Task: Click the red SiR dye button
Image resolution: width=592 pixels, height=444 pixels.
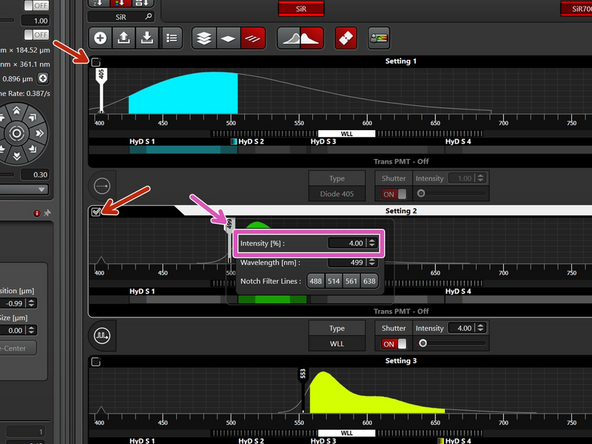Action: coord(301,9)
